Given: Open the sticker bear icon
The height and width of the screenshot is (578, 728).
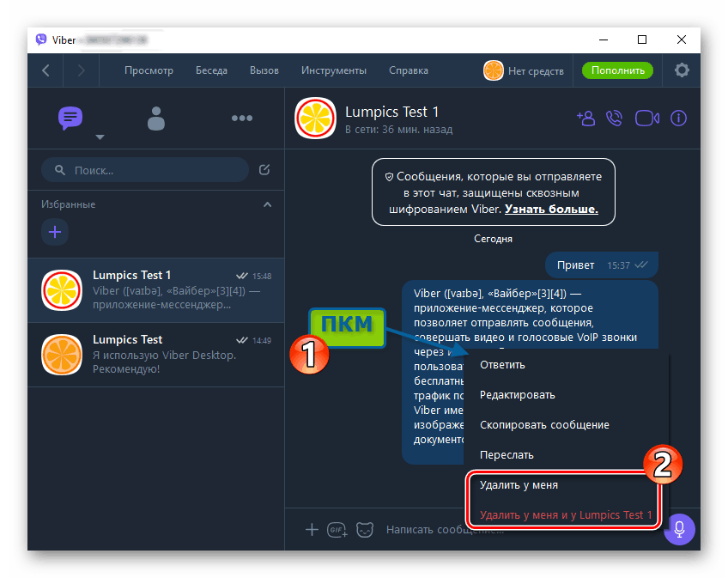Looking at the screenshot, I should [365, 530].
